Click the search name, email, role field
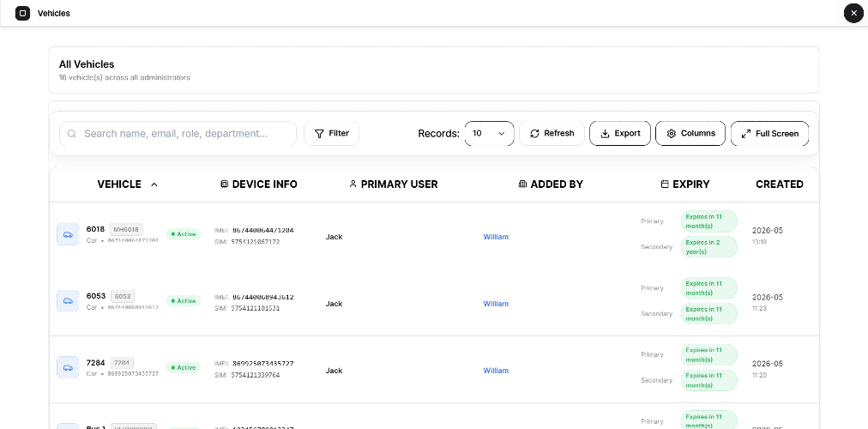Screen dimensions: 868x429 178,133
